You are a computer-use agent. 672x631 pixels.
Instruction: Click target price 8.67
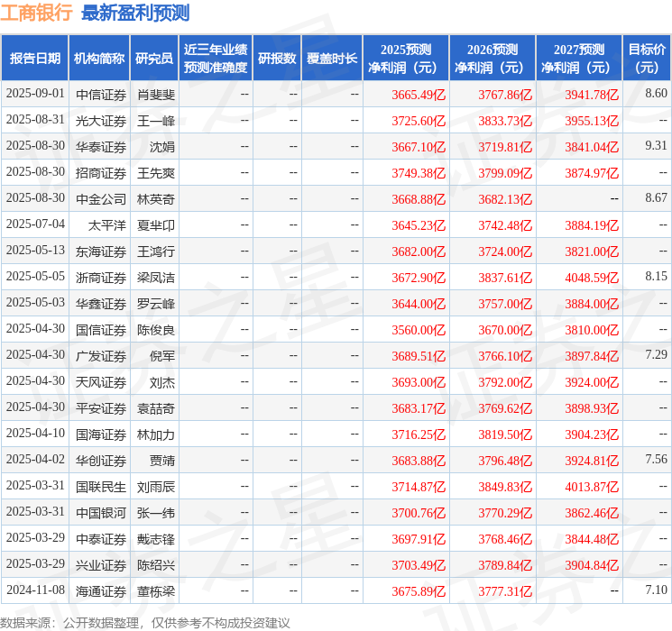tap(656, 197)
